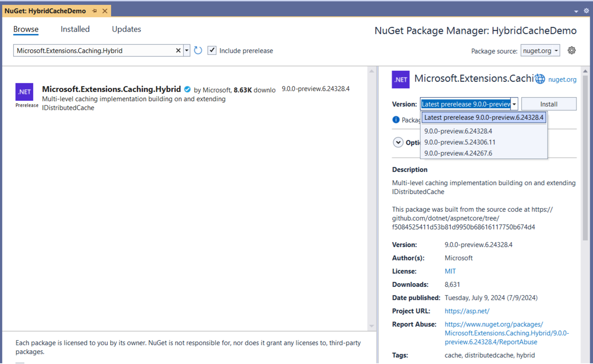Viewport: 593px width, 364px height.
Task: Switch to the Installed tab
Action: pos(75,29)
